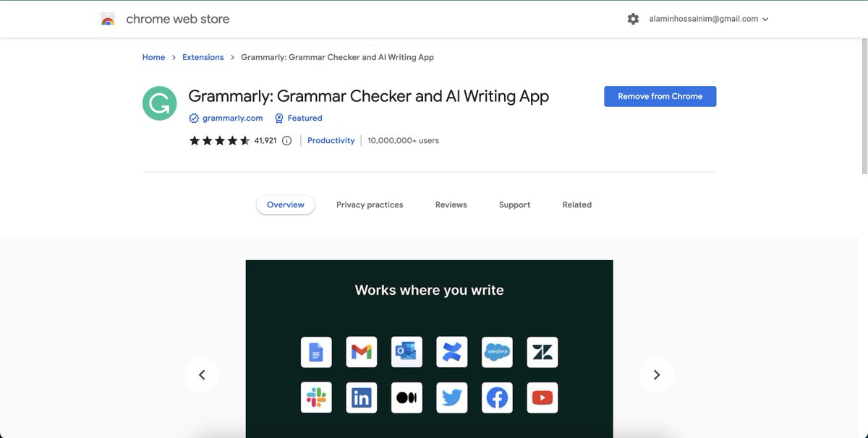Image resolution: width=868 pixels, height=438 pixels.
Task: Open the Support tab
Action: (x=514, y=205)
